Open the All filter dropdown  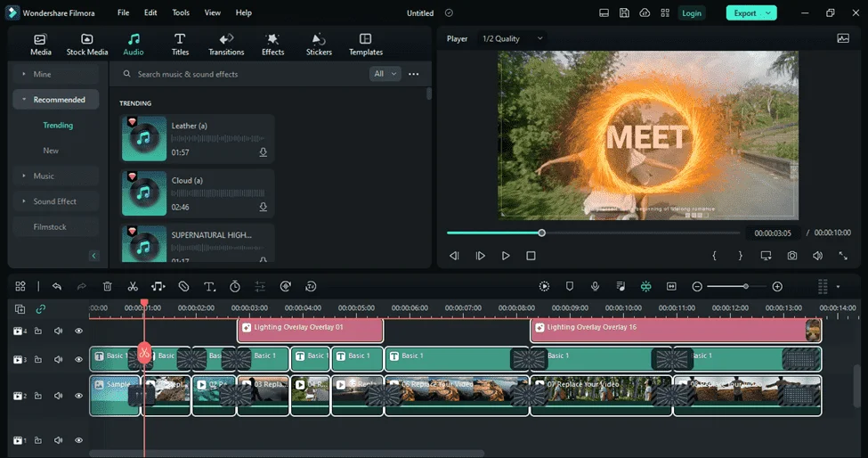pyautogui.click(x=385, y=74)
